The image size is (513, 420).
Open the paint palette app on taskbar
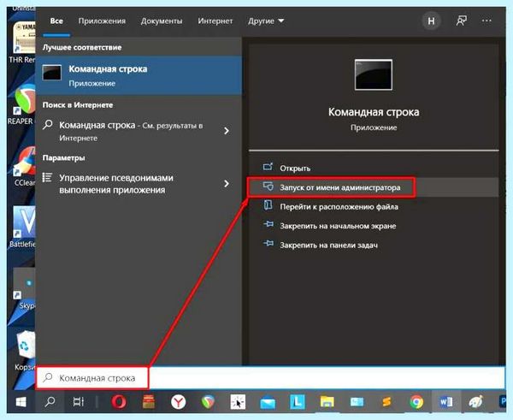coord(475,402)
